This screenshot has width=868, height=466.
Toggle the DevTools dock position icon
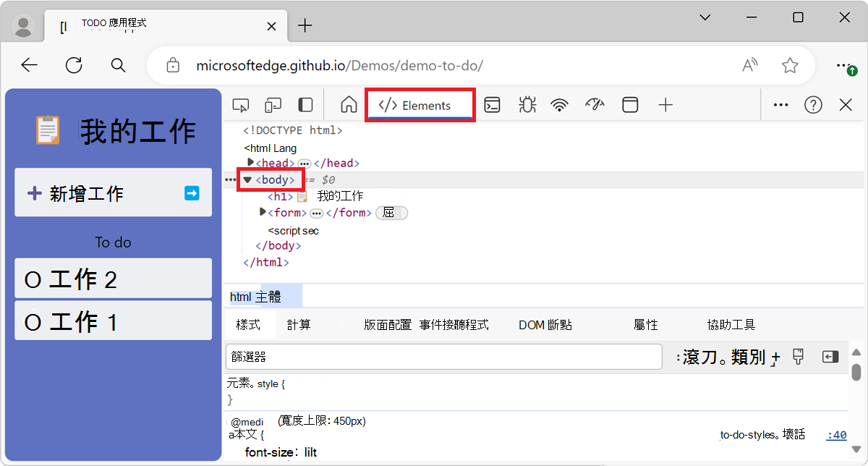[305, 104]
